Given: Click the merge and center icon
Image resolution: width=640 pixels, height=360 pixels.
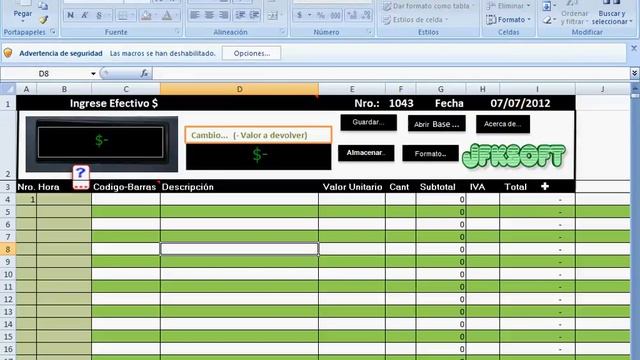Looking at the screenshot, I should (x=272, y=16).
